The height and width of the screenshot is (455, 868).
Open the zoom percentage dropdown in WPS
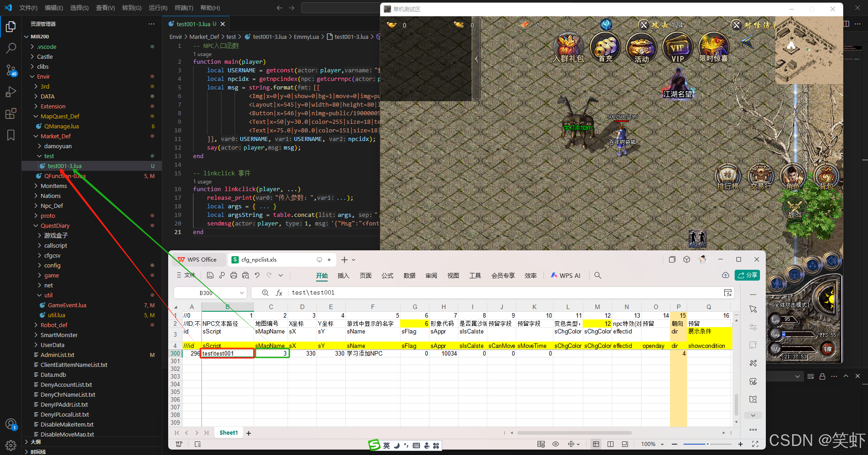tap(662, 444)
